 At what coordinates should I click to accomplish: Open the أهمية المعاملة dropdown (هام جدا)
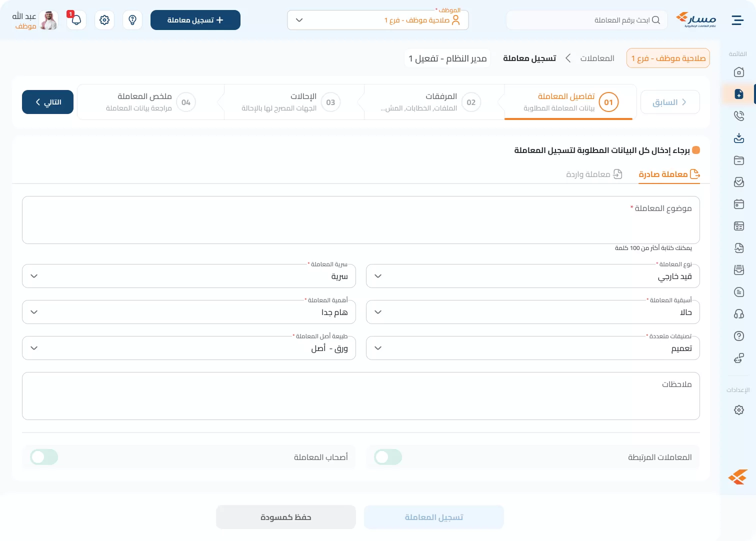pos(189,312)
